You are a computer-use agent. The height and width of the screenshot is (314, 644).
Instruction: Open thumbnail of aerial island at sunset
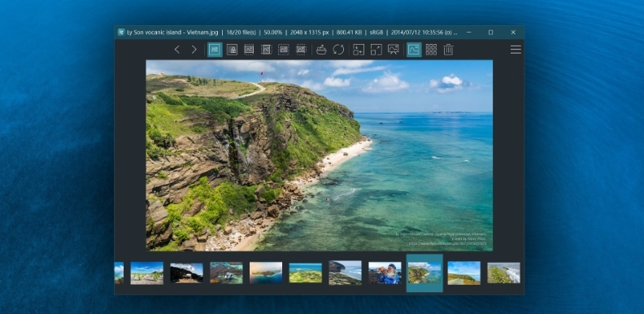(266, 273)
